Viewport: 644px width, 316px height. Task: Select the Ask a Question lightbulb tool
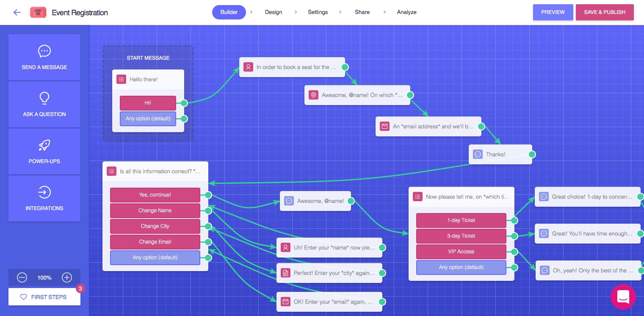click(44, 105)
